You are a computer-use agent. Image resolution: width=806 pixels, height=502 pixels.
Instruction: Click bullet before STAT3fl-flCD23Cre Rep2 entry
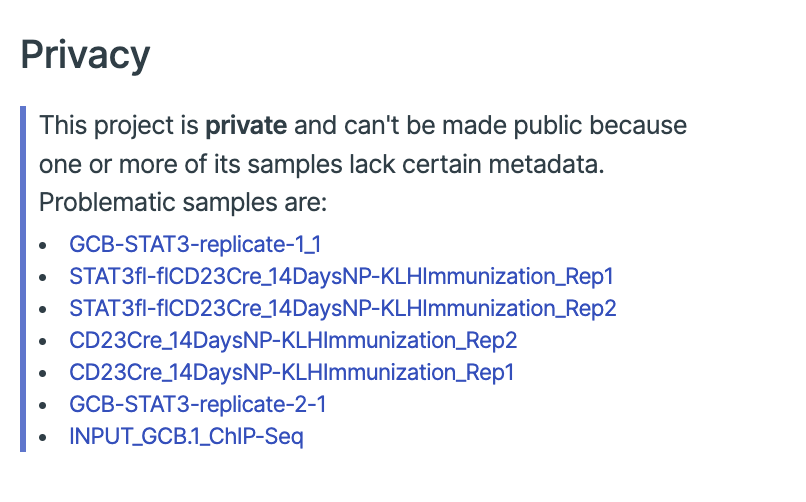pos(41,308)
